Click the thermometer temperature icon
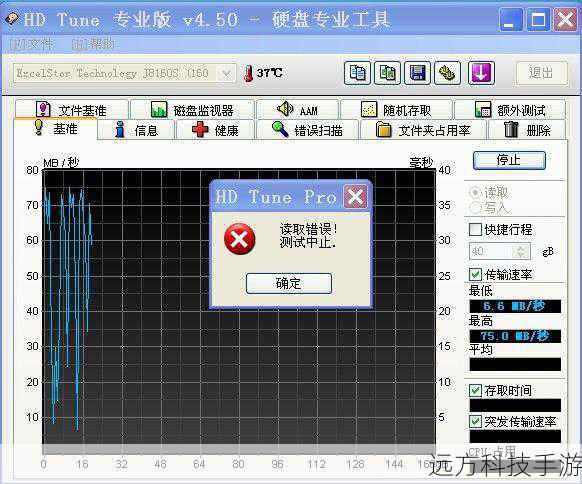The height and width of the screenshot is (484, 582). click(x=248, y=73)
